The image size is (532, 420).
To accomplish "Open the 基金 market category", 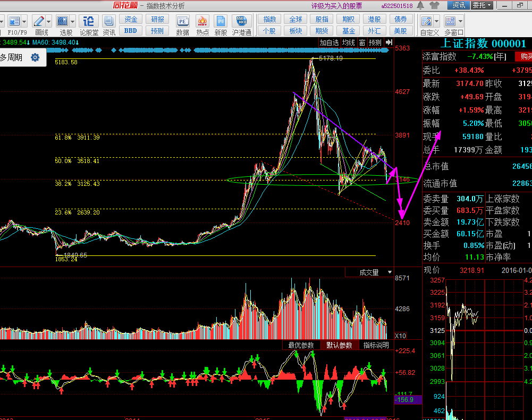I will click(348, 31).
